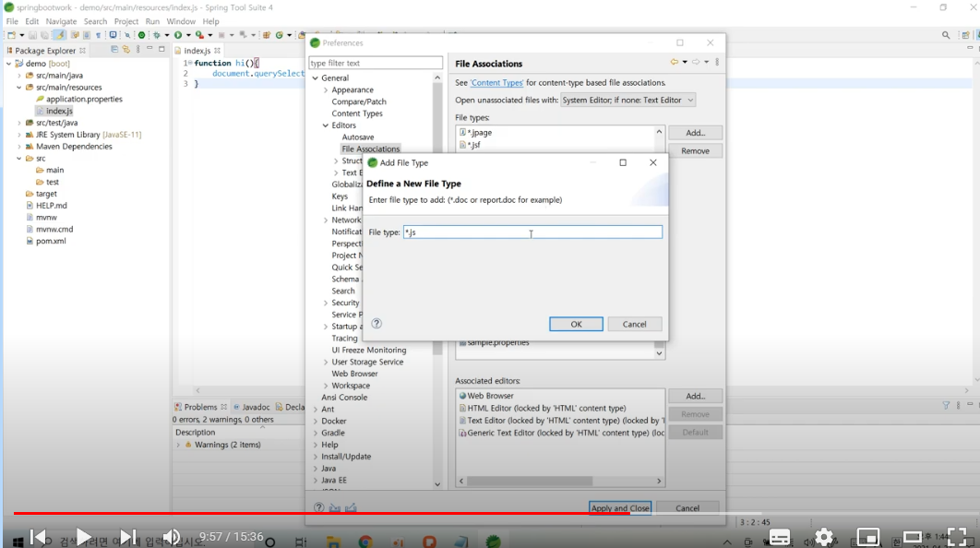
Task: Click the import preferences icon
Action: point(335,508)
